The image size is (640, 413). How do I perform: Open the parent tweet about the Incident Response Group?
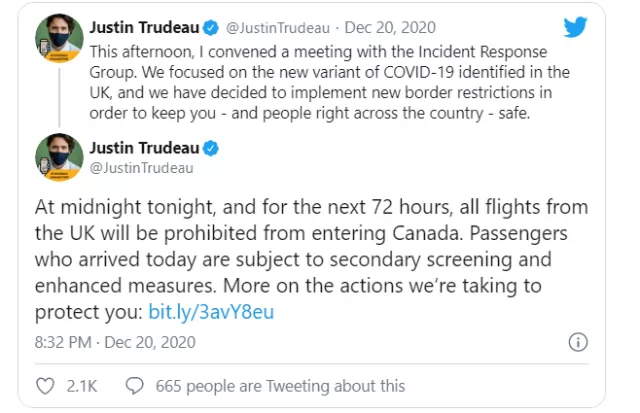pos(329,82)
